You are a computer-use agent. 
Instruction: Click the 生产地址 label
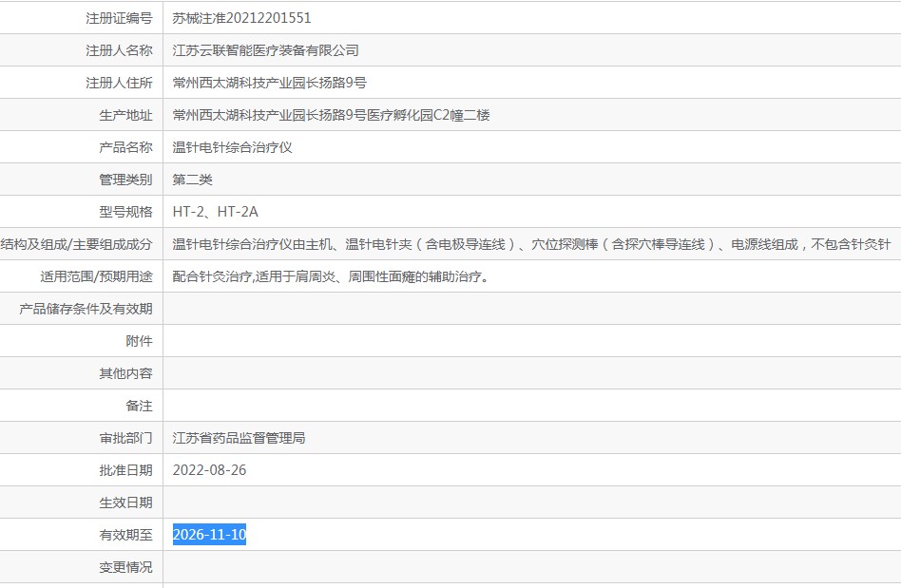click(x=125, y=115)
